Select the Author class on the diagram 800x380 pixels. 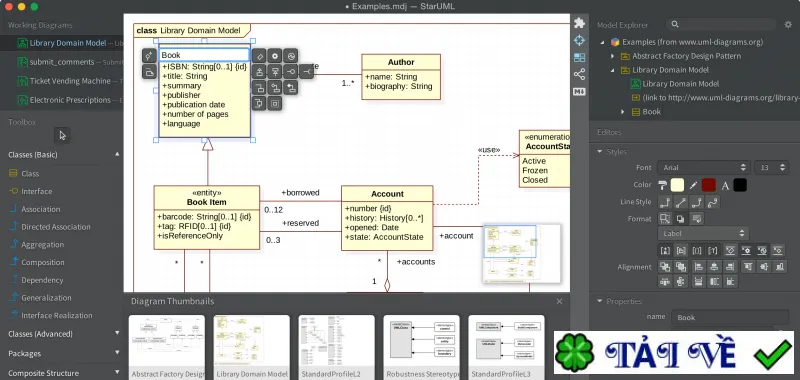(401, 77)
